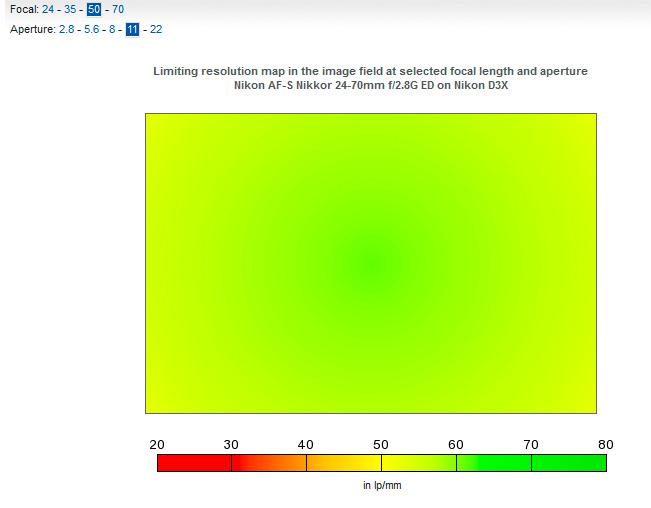Click the '50' scale label

click(381, 444)
